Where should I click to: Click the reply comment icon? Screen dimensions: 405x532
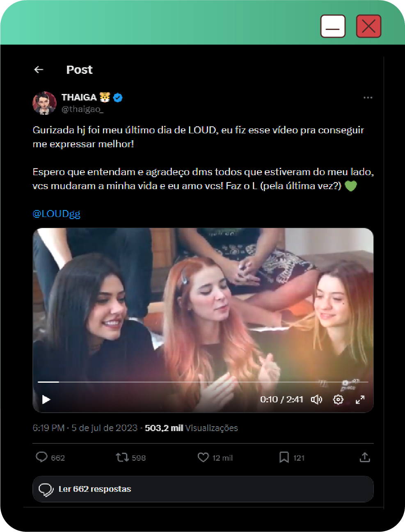coord(42,457)
